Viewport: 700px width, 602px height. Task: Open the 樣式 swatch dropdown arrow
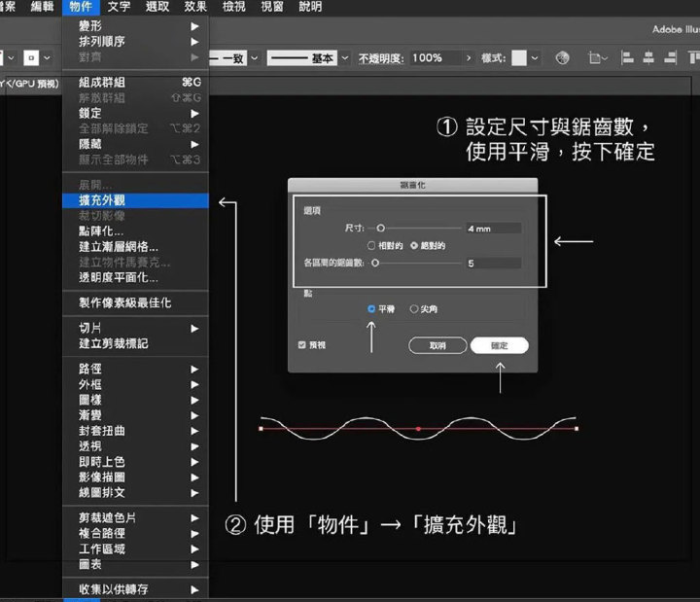(535, 58)
